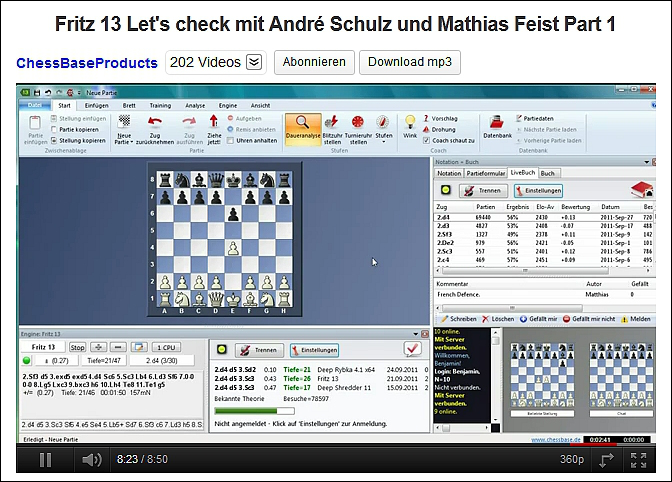
Task: Click Einstellungen in the LiveBuch panel
Action: [x=538, y=190]
